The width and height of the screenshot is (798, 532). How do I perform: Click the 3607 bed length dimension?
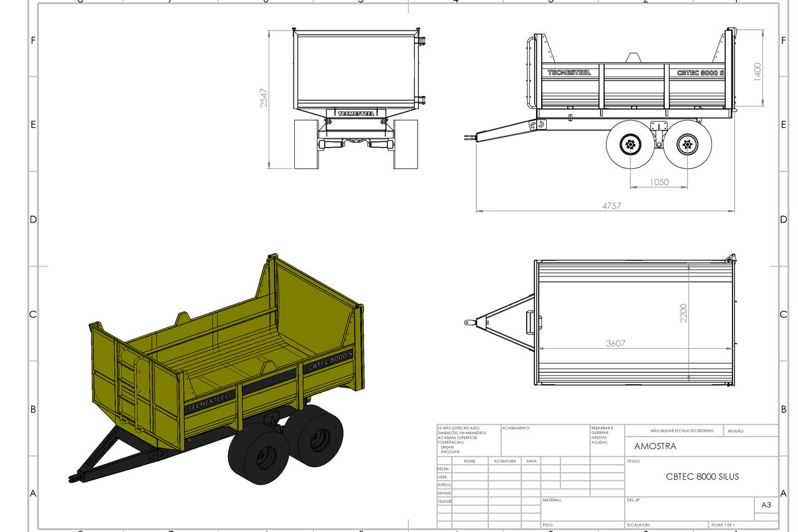[x=615, y=343]
